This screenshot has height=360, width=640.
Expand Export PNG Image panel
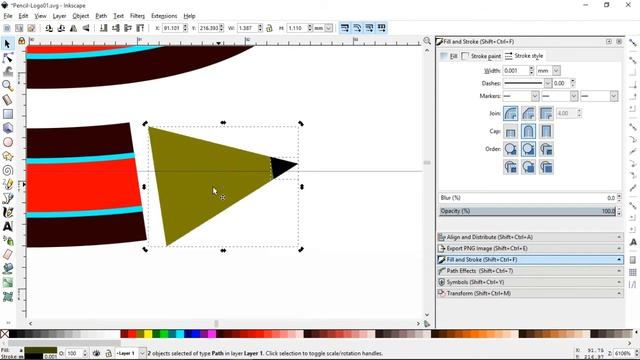pos(530,248)
